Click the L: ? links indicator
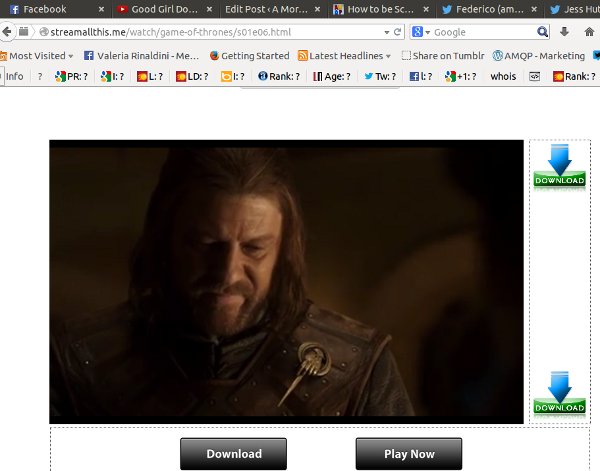 tap(150, 77)
